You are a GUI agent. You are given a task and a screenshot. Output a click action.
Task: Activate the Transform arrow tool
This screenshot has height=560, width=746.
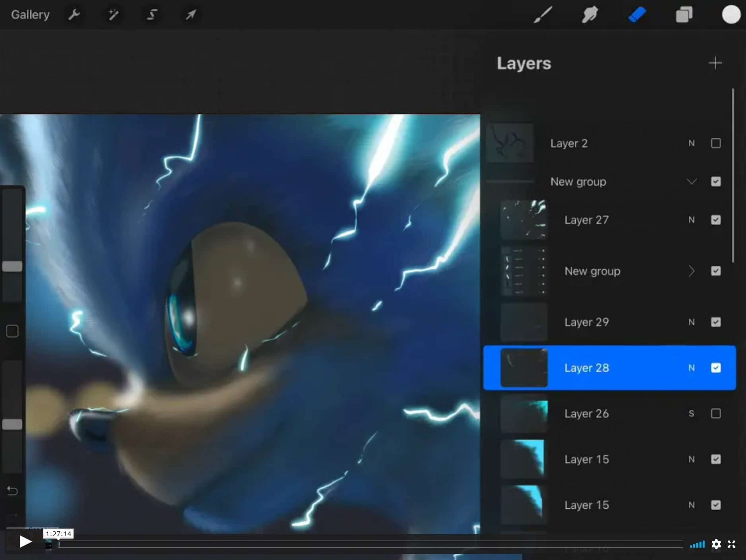click(x=190, y=15)
